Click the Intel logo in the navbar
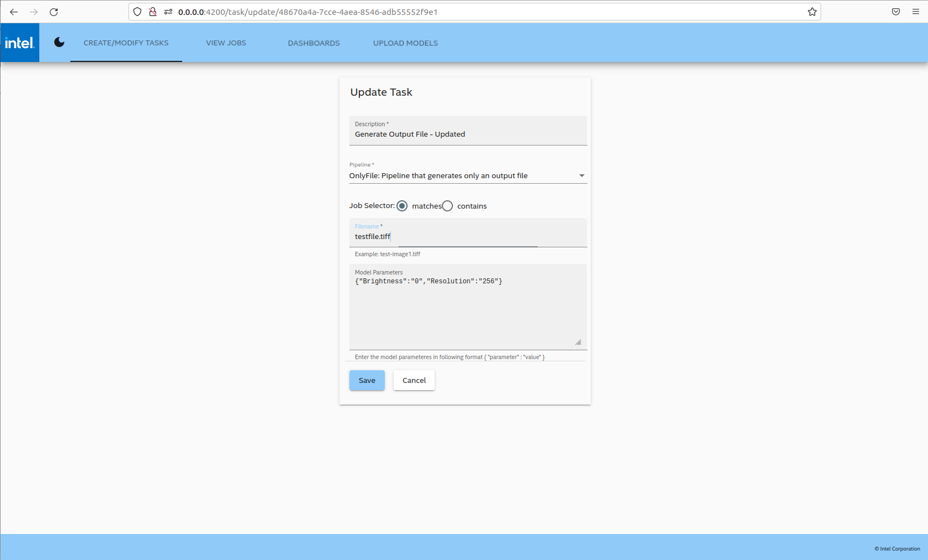928x560 pixels. [x=19, y=43]
